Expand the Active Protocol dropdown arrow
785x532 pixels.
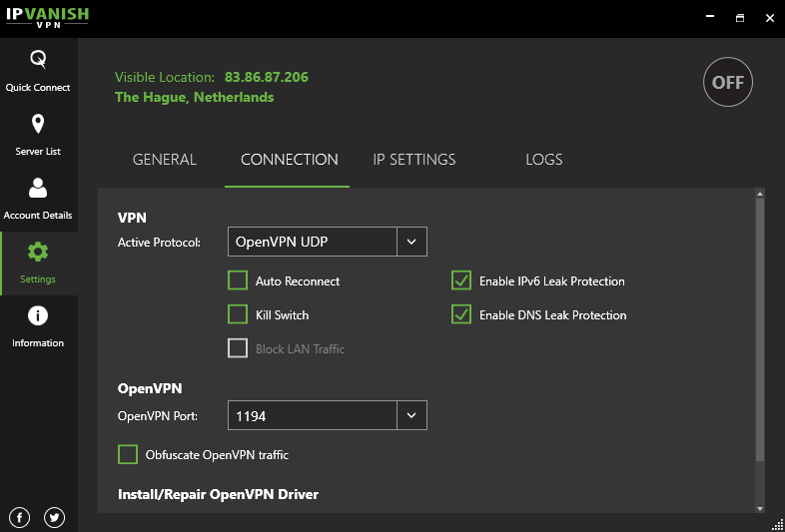click(412, 242)
